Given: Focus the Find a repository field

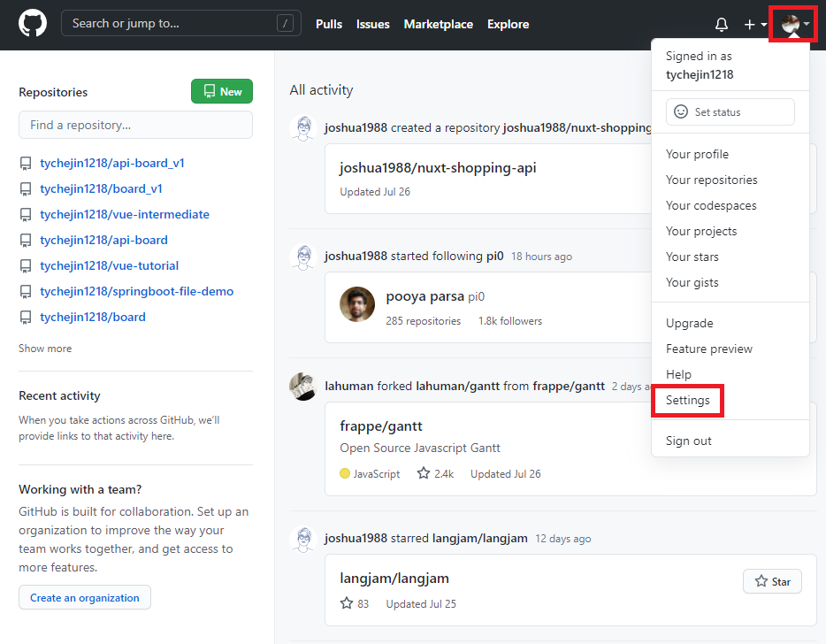Looking at the screenshot, I should click(136, 125).
